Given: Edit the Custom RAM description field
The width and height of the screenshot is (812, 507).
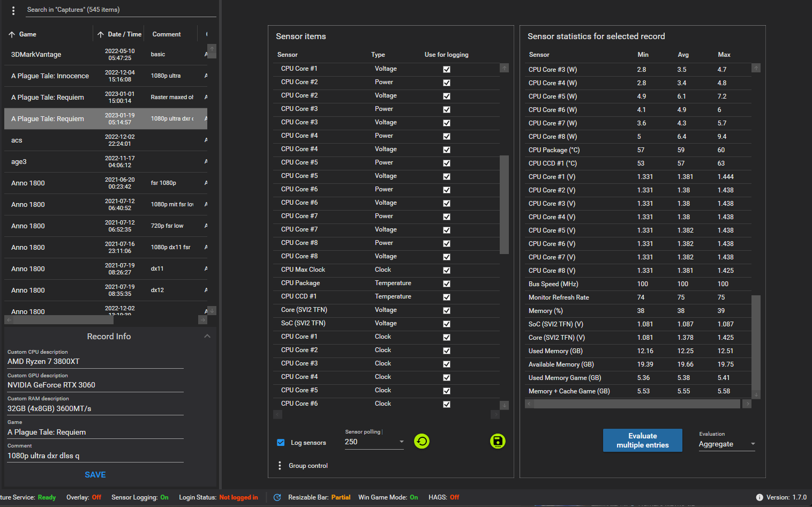Looking at the screenshot, I should click(x=95, y=408).
